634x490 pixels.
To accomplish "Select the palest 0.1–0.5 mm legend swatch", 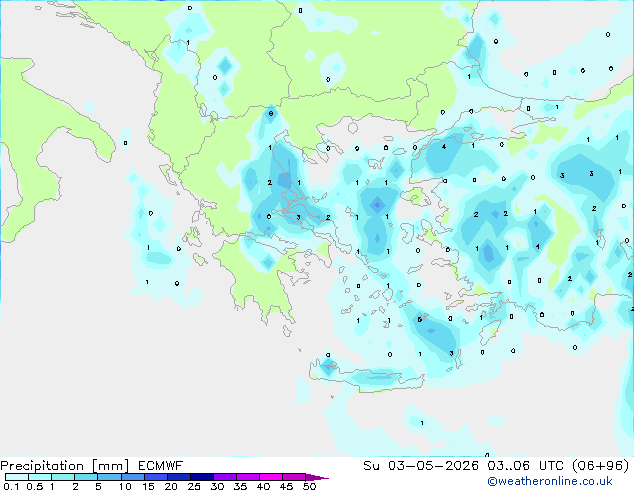I will pos(17,477).
